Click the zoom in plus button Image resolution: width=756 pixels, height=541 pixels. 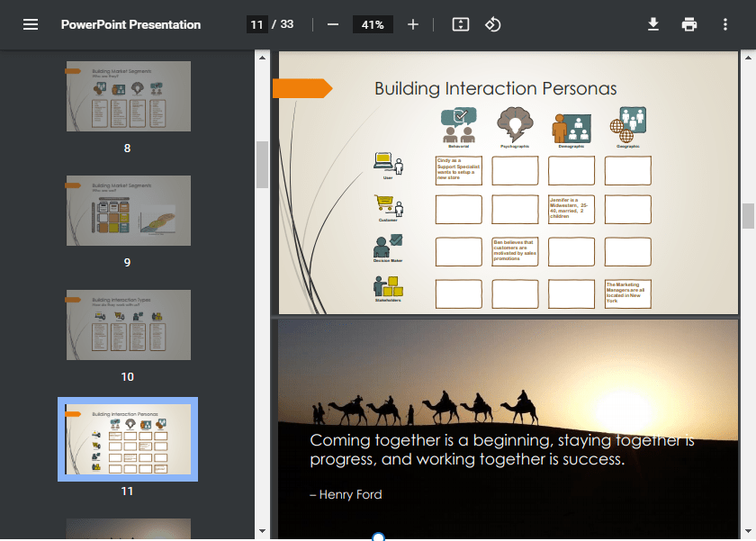pyautogui.click(x=413, y=24)
